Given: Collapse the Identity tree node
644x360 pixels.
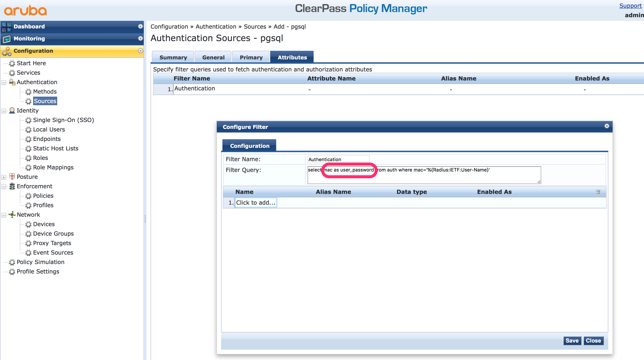Looking at the screenshot, I should click(4, 111).
